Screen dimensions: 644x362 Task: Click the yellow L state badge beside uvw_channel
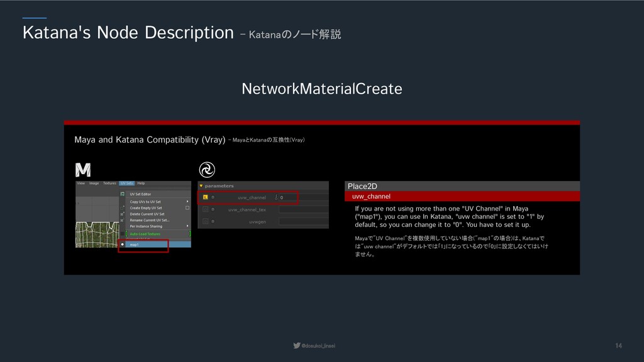(x=206, y=197)
